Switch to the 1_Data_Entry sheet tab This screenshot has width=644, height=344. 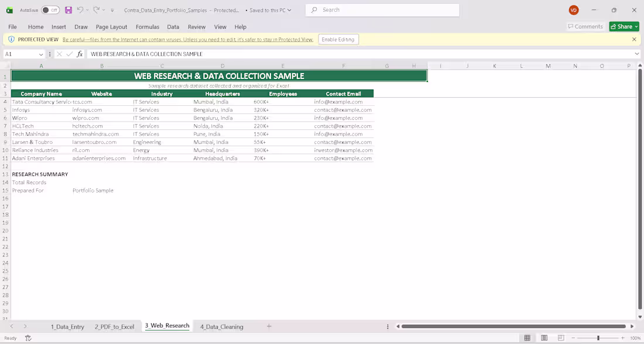pyautogui.click(x=67, y=327)
